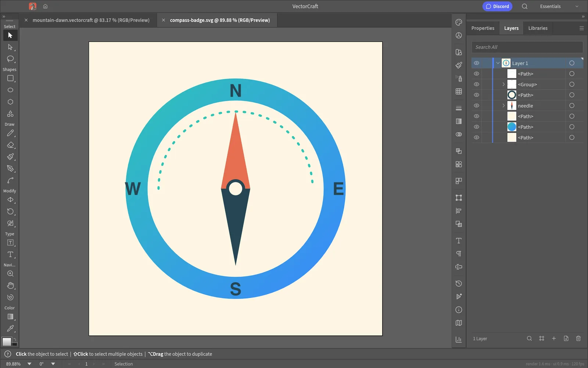This screenshot has height=368, width=588.
Task: Switch to the Properties tab
Action: click(483, 28)
